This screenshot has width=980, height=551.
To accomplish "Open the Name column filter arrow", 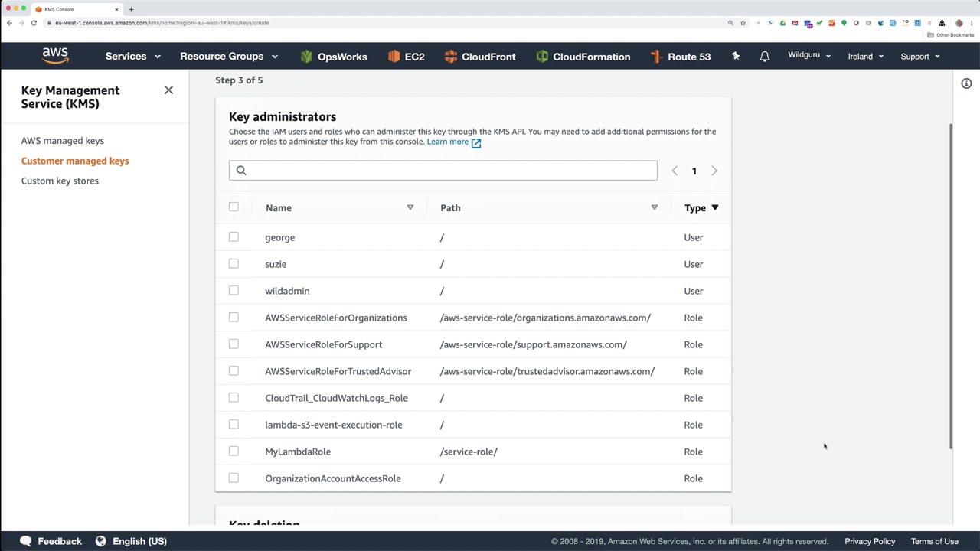I will coord(410,207).
